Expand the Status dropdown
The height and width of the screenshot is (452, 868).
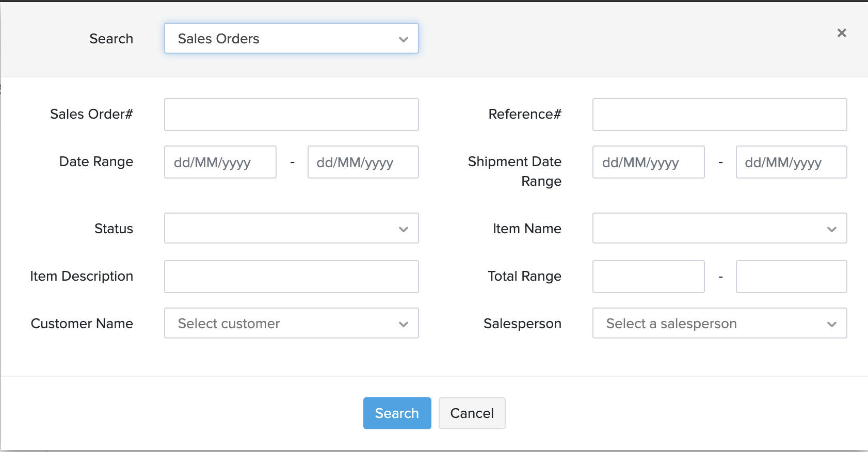pos(291,229)
